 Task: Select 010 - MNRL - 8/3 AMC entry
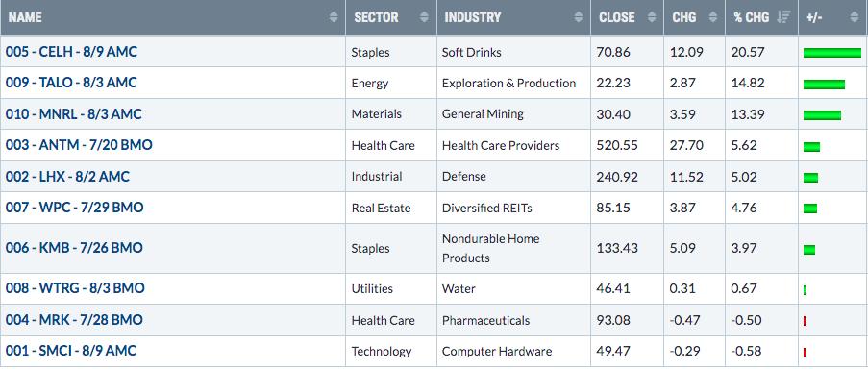click(x=74, y=114)
